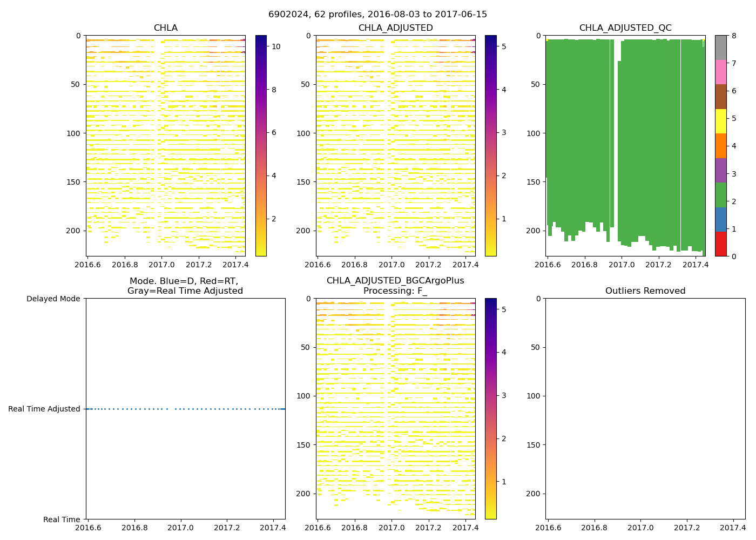Pick the purple segment in the QC colorbar
The height and width of the screenshot is (540, 756).
pos(720,170)
